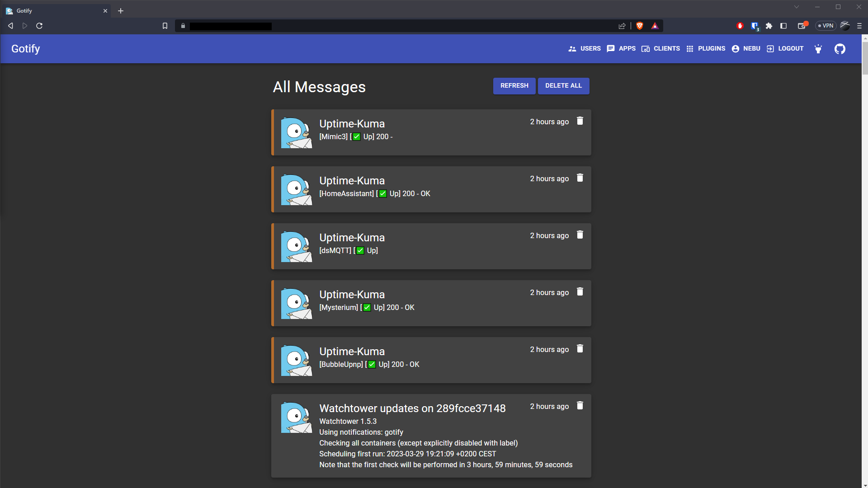Open the Apps section in Gotify
Image resolution: width=868 pixels, height=488 pixels.
622,48
